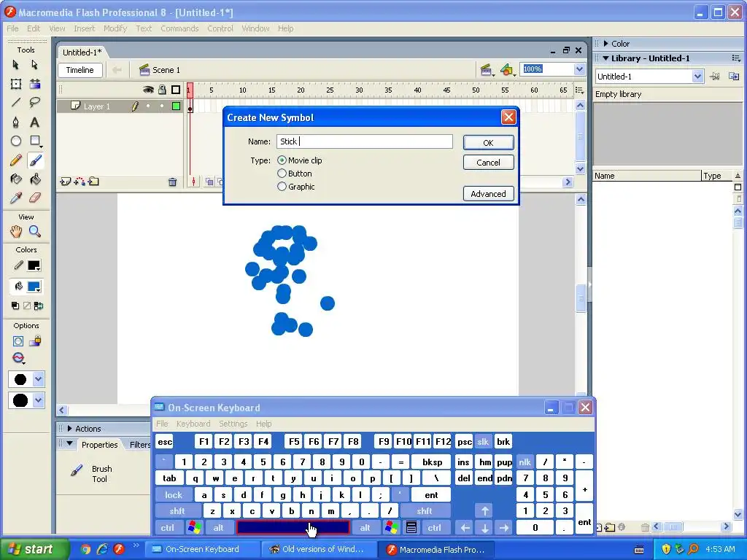Select the Movie clip radio button
747x560 pixels.
tap(282, 160)
